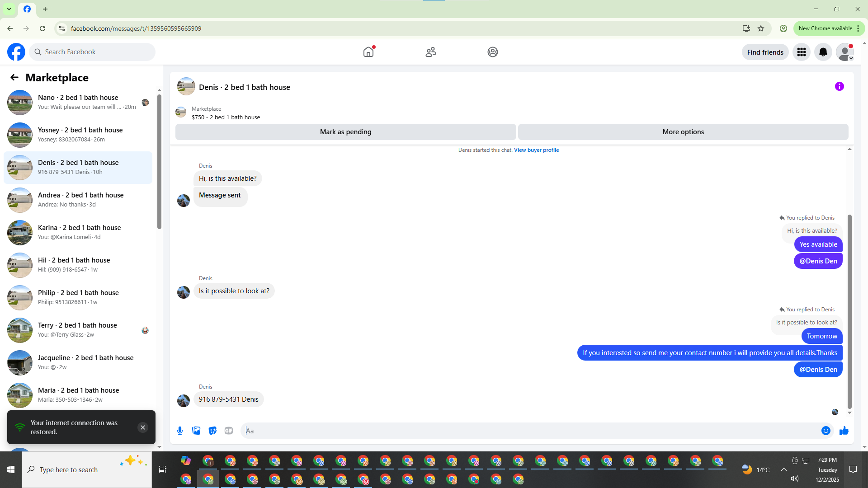This screenshot has height=488, width=868.
Task: Open Andrea's 2 bed 1 bath conversation
Action: pyautogui.click(x=80, y=200)
